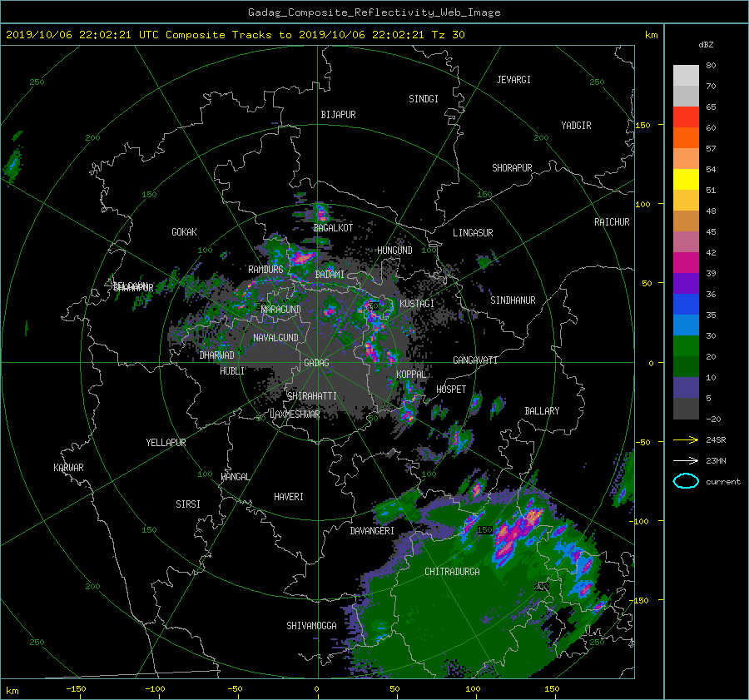Image resolution: width=749 pixels, height=700 pixels.
Task: Click the LINGASUR city label
Action: tap(473, 233)
